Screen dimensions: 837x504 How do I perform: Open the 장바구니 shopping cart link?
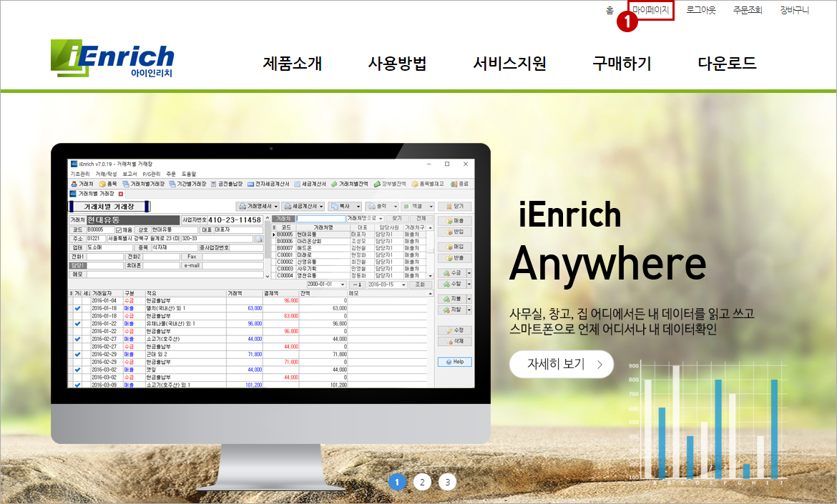tap(794, 10)
